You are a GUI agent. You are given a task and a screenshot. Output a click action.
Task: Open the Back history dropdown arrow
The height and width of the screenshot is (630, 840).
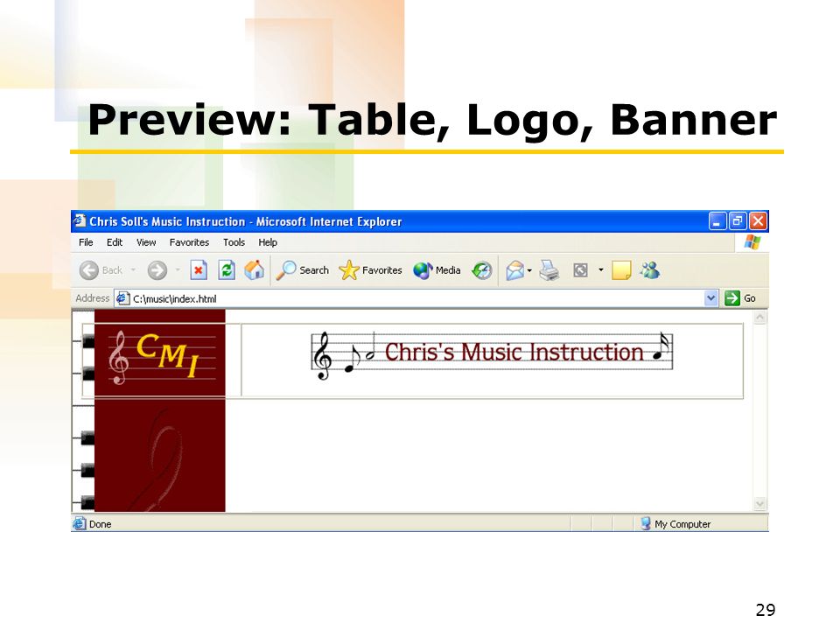pyautogui.click(x=133, y=270)
